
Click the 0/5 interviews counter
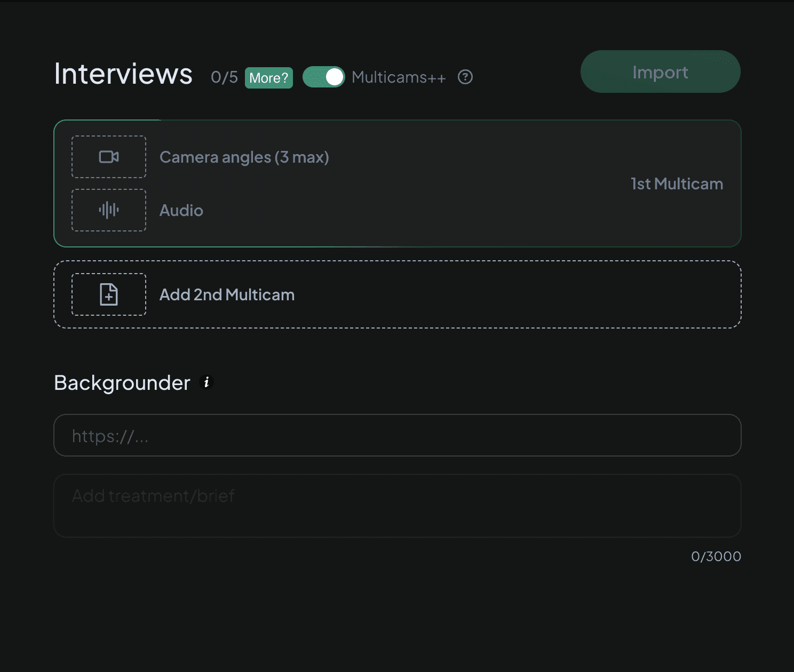click(x=224, y=77)
